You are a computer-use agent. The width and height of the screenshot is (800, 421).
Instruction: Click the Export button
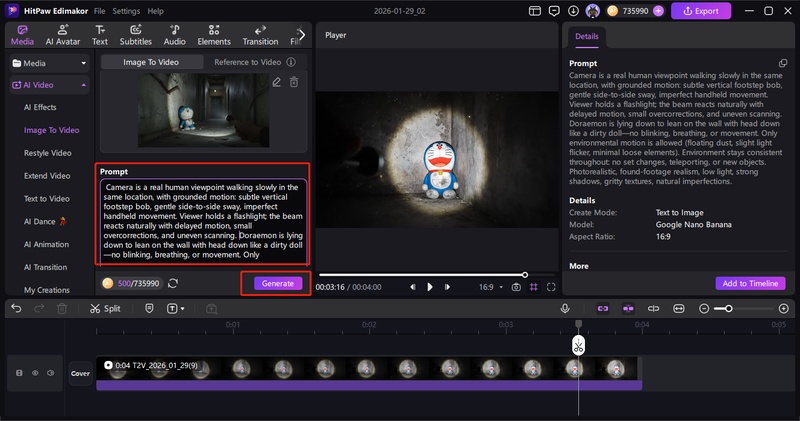701,11
